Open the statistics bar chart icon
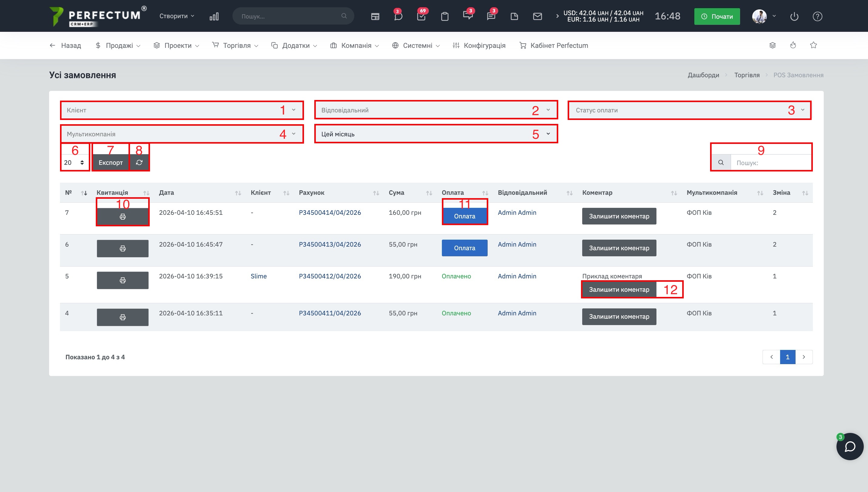The image size is (868, 492). (x=214, y=16)
